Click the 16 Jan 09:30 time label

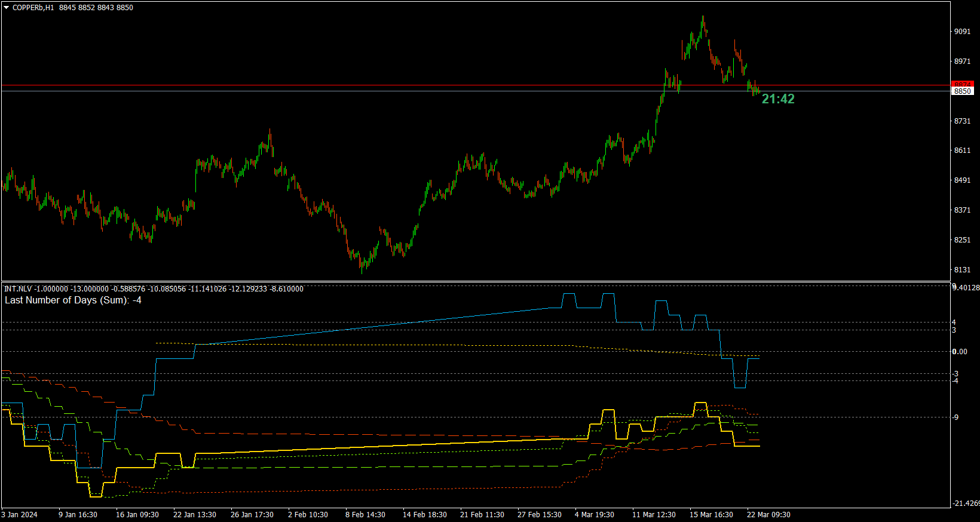pos(137,515)
